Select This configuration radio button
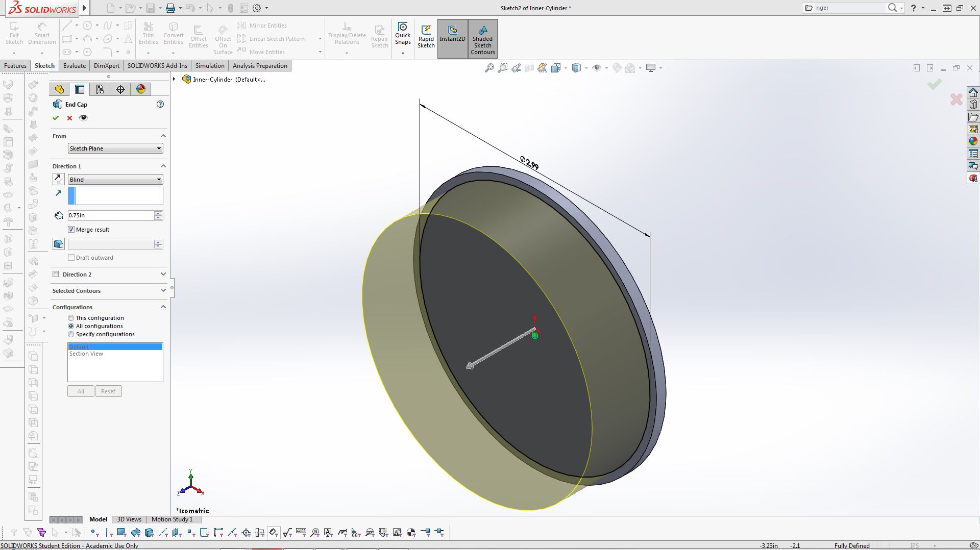980x550 pixels. [x=71, y=318]
